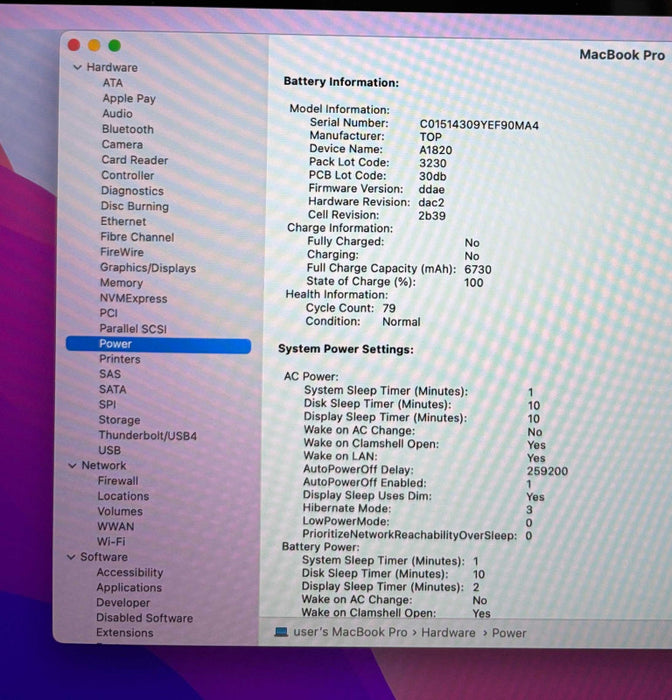Select Accessibility under Software
The image size is (672, 700).
click(130, 573)
